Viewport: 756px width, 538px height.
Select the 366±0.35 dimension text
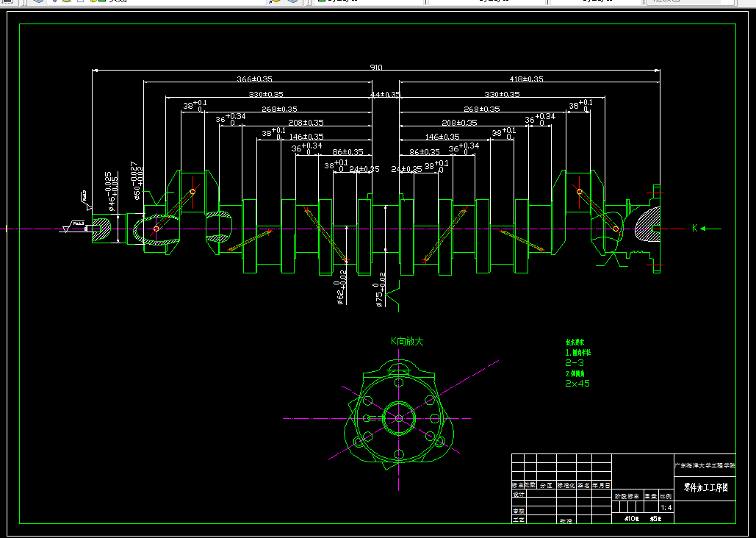click(x=254, y=79)
